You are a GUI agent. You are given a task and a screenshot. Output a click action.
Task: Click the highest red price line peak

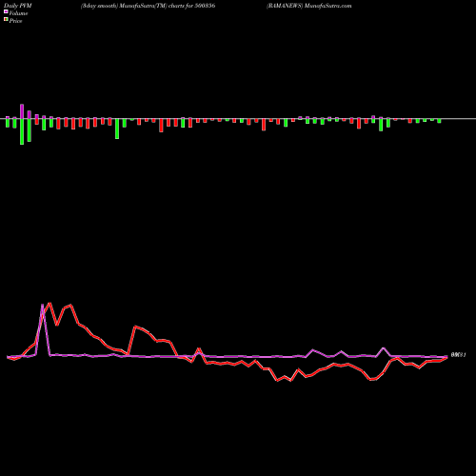(x=50, y=304)
